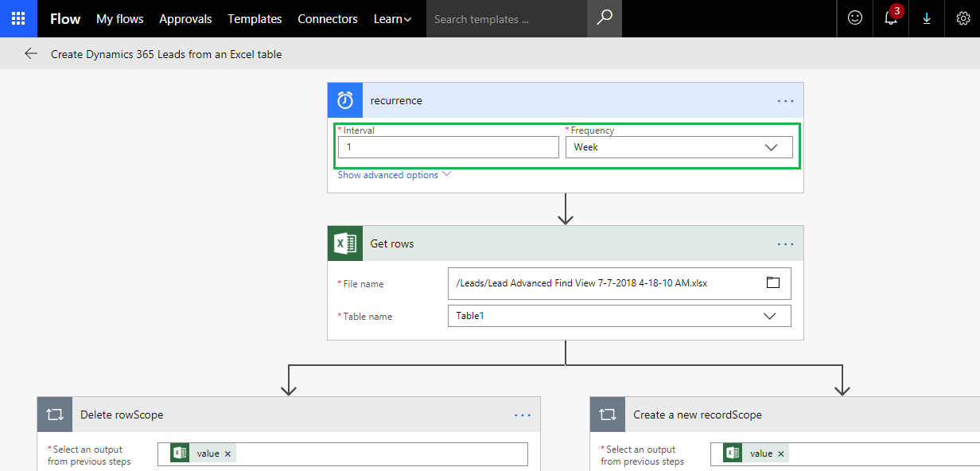Open the settings gear
The image size is (980, 471).
coord(963,18)
